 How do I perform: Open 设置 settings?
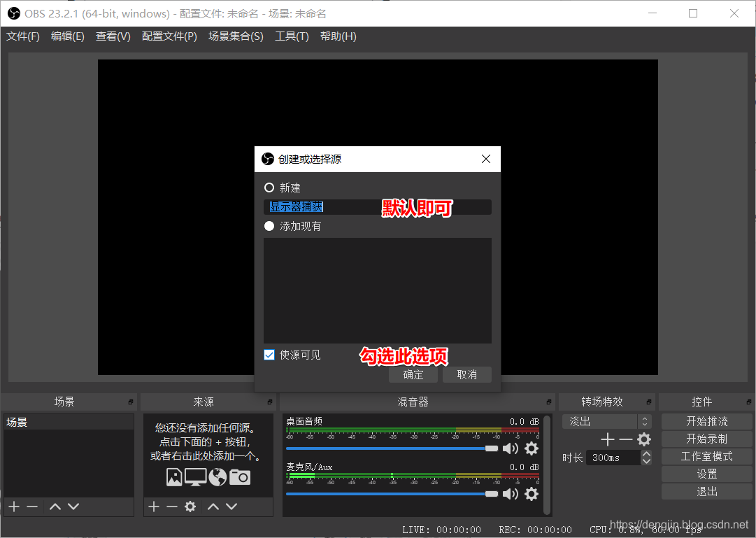(x=707, y=474)
